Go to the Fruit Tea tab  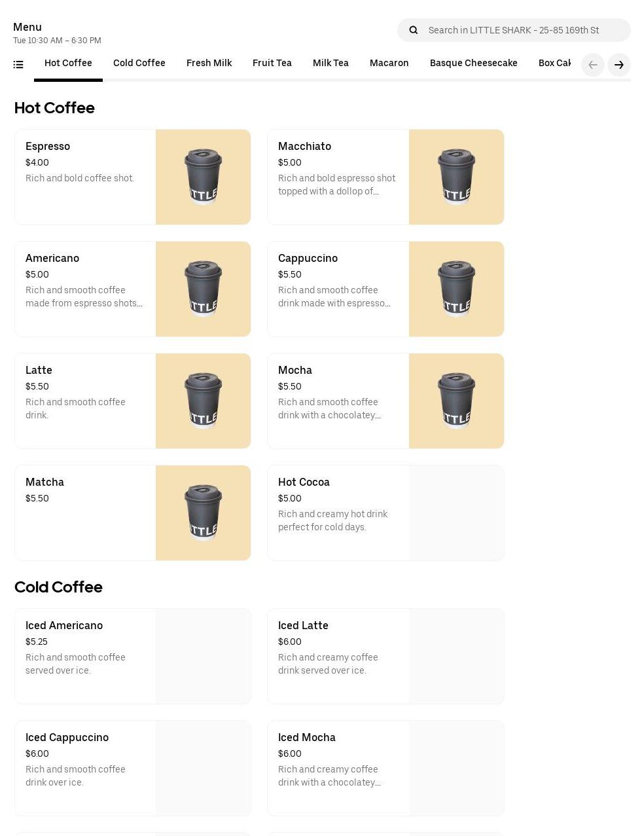(x=272, y=64)
